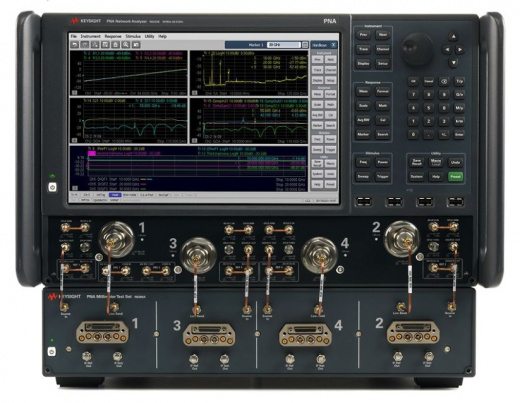Push the front-panel Sweep key
Viewport: 520px width, 403px height.
click(x=363, y=176)
